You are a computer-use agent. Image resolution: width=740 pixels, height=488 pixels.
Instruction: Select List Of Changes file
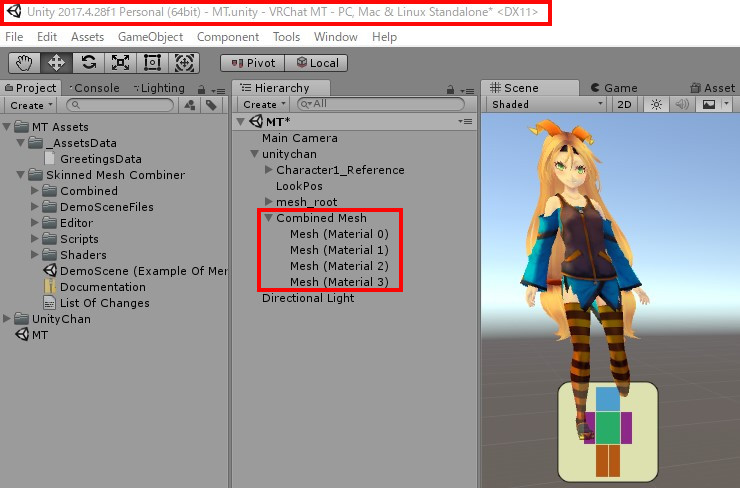click(96, 303)
